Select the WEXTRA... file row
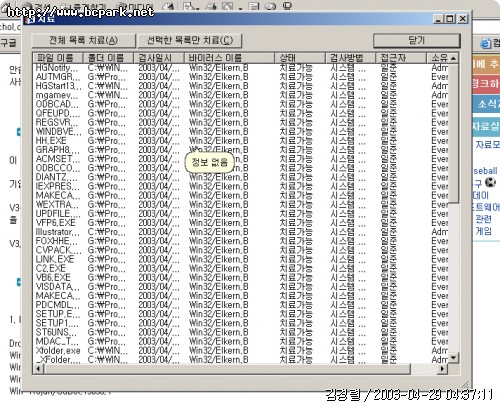 point(241,205)
